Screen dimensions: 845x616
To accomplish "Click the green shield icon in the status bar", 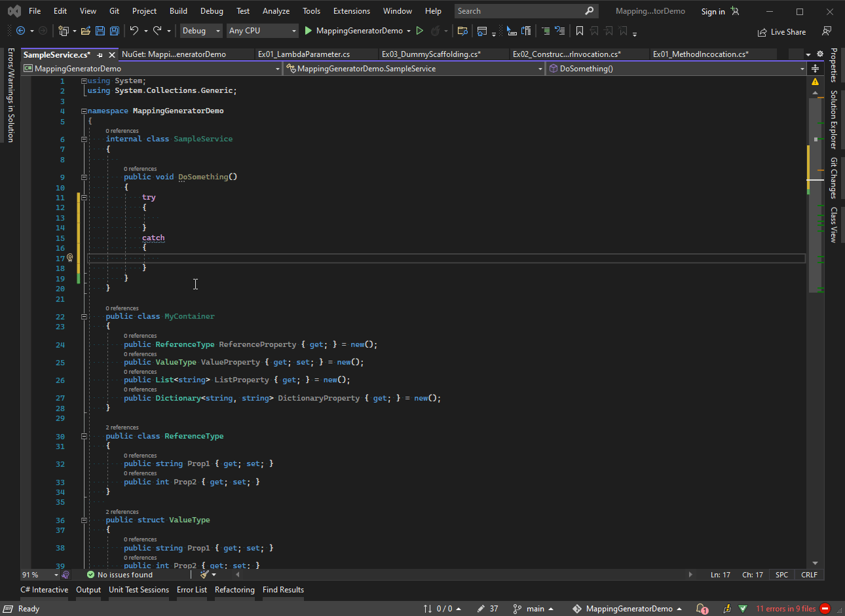I will pyautogui.click(x=743, y=609).
